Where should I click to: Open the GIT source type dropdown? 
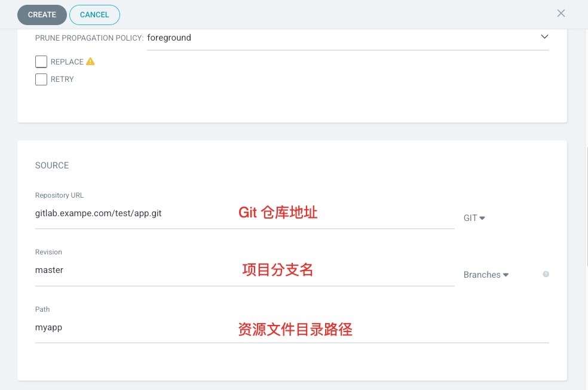[x=474, y=218]
